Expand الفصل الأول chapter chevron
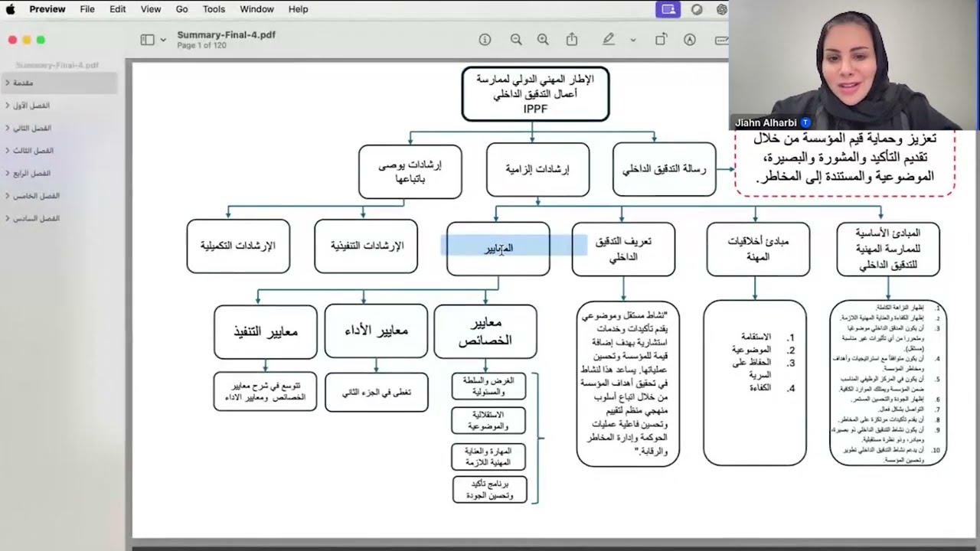 [x=7, y=106]
